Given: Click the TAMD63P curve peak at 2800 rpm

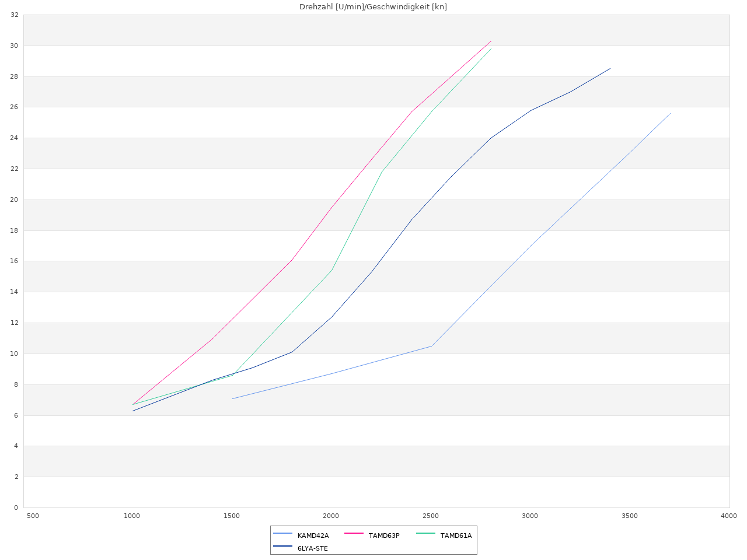Looking at the screenshot, I should 491,41.
